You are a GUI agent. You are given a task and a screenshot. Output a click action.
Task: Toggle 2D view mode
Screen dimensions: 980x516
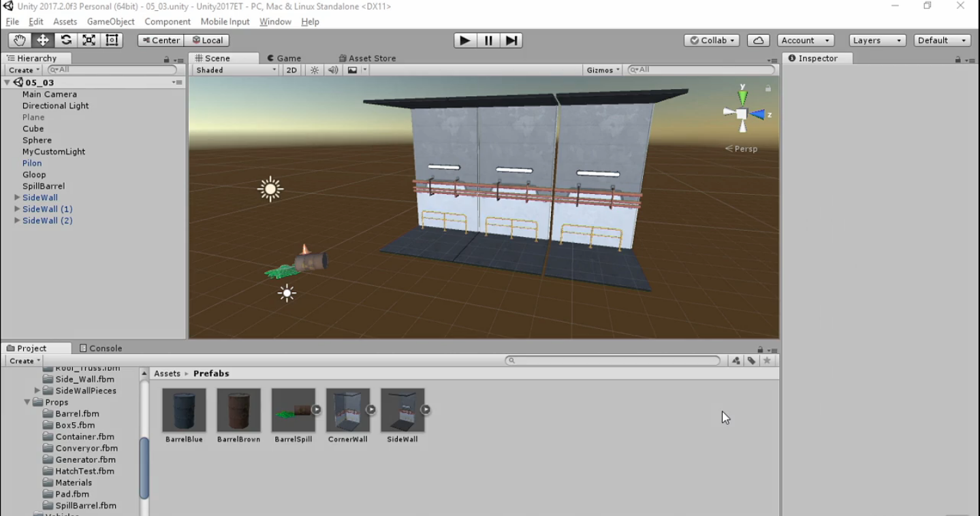291,70
